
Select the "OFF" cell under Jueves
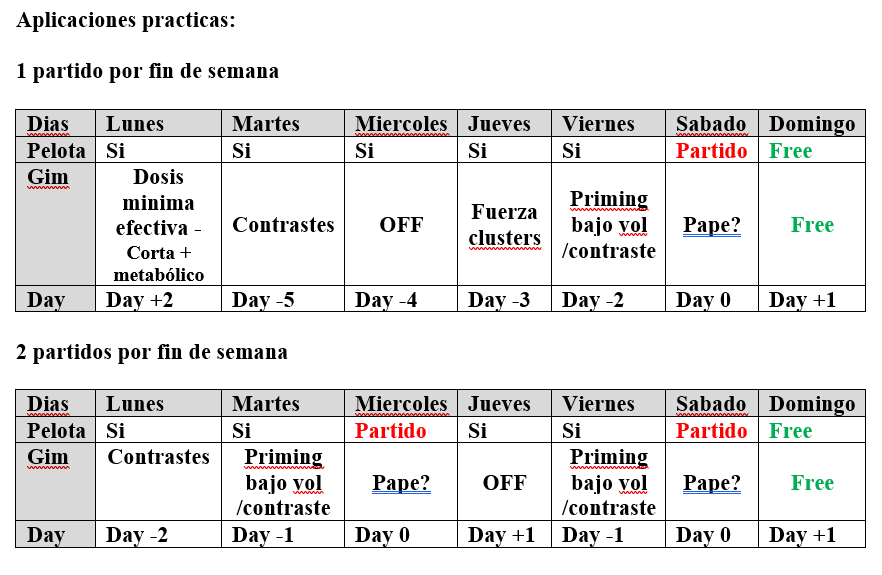pos(504,483)
